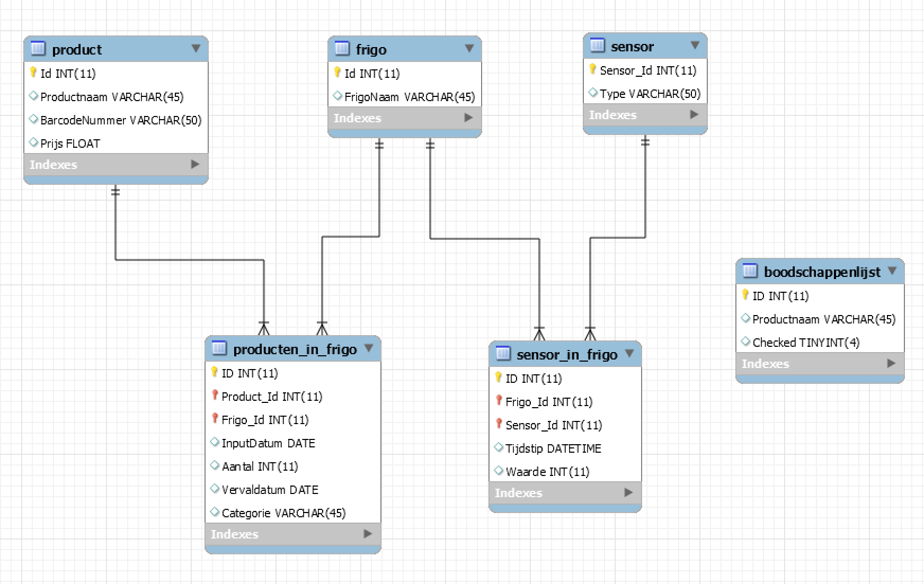Image resolution: width=924 pixels, height=584 pixels.
Task: Select key icon of boodschappenlijst ID
Action: [745, 295]
